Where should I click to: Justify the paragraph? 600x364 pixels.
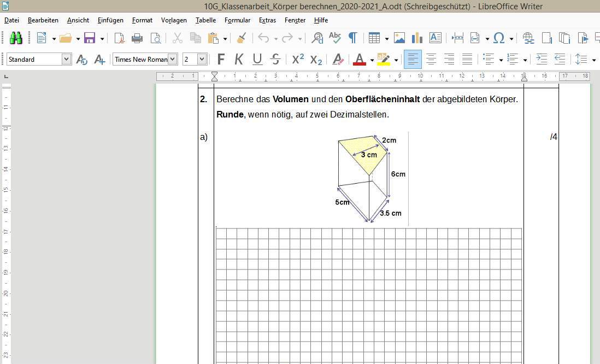467,60
